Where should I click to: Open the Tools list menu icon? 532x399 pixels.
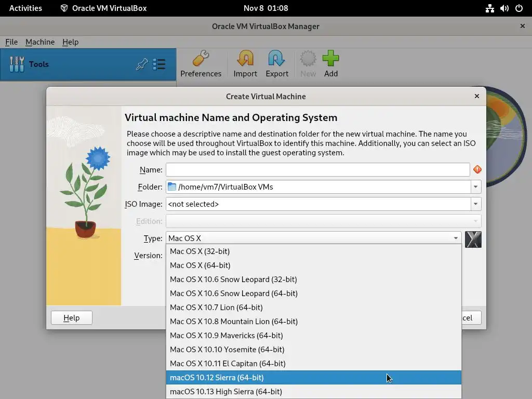click(x=159, y=64)
